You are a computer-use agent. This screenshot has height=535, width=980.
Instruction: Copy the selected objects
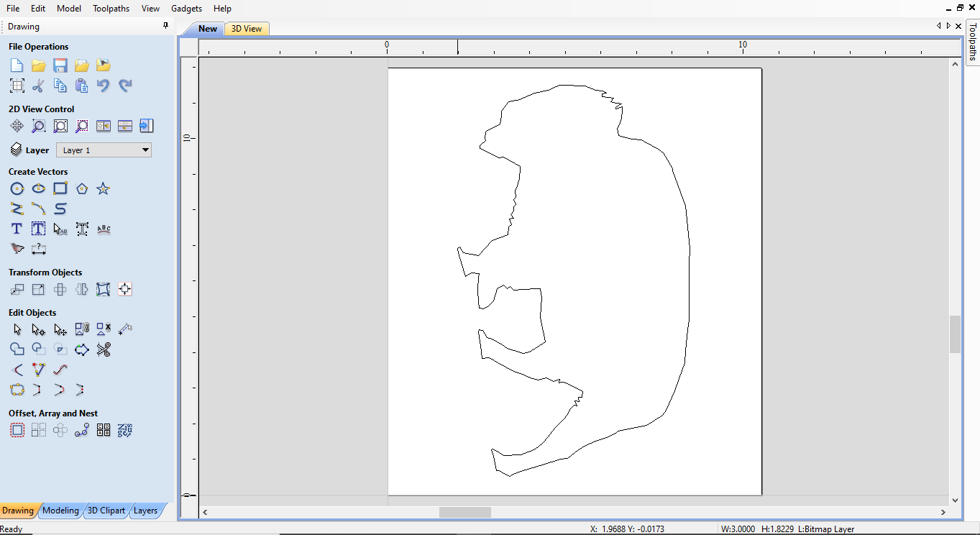tap(60, 86)
